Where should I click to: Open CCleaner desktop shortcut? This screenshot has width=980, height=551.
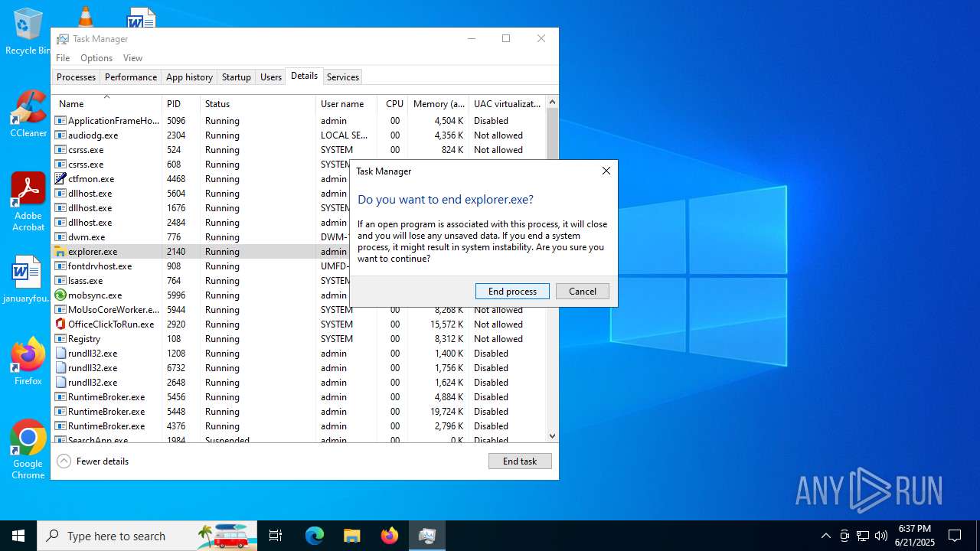[28, 114]
